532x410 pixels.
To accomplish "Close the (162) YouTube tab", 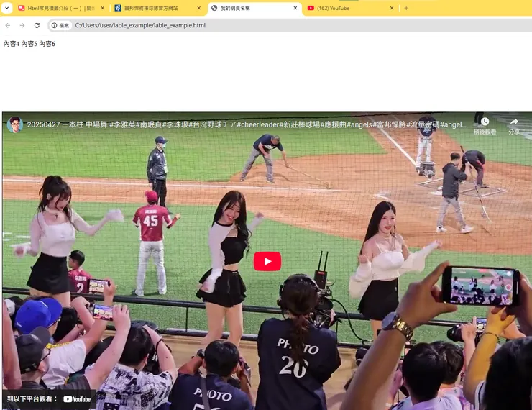I will pos(392,8).
